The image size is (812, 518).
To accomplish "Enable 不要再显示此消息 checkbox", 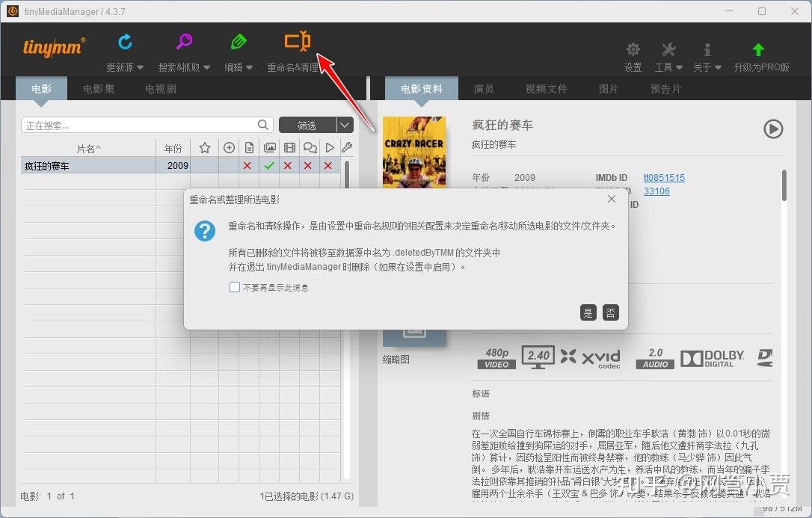I will [235, 286].
